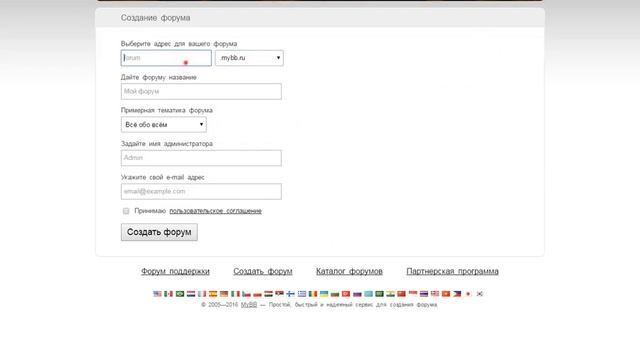The width and height of the screenshot is (640, 360).
Task: Select the Mexico flag language
Action: pos(169,294)
